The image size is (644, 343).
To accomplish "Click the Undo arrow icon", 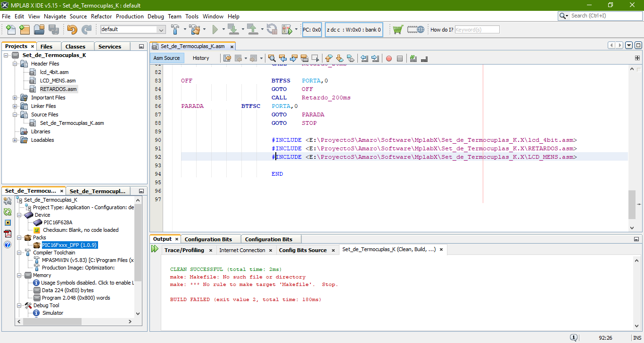I will 72,29.
